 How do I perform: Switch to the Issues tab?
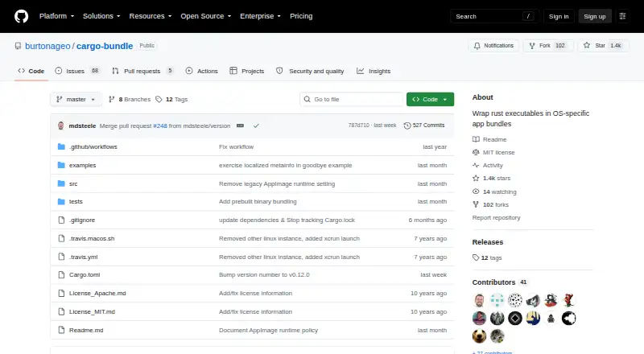77,71
